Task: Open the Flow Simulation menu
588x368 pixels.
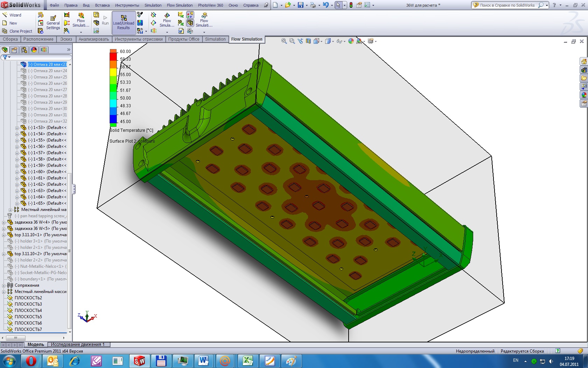Action: pyautogui.click(x=180, y=5)
